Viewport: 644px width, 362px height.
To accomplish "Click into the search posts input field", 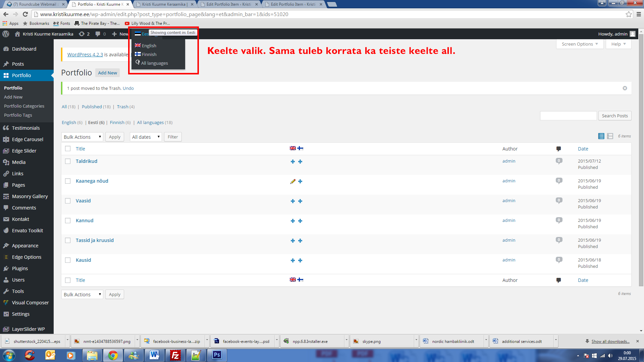I will (568, 116).
